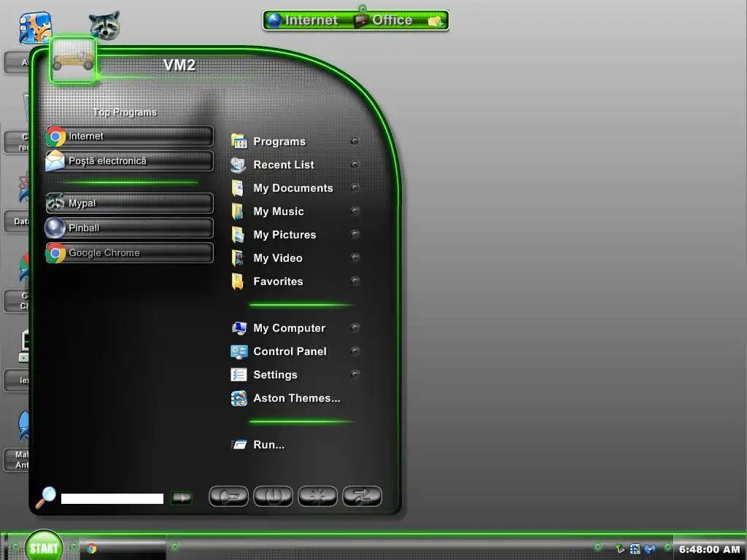Viewport: 747px width, 560px height.
Task: Click the search go arrow button
Action: (182, 498)
